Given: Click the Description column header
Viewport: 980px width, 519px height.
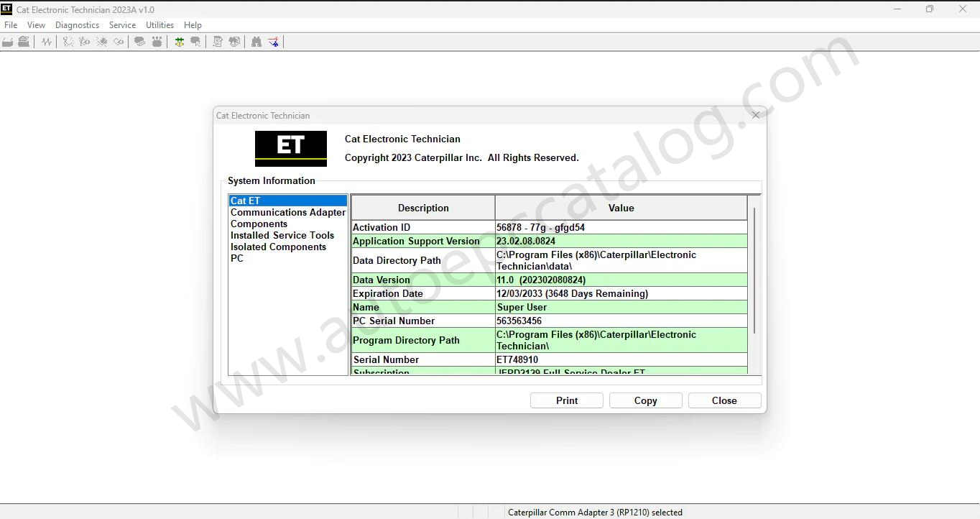Looking at the screenshot, I should pyautogui.click(x=423, y=208).
